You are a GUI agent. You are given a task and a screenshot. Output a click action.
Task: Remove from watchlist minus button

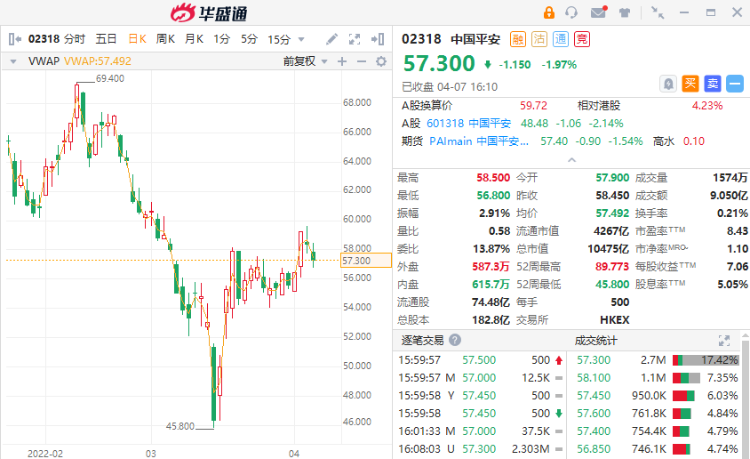(735, 84)
